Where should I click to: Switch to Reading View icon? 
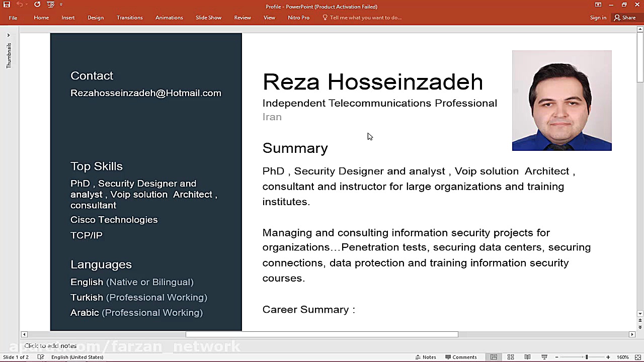click(527, 357)
